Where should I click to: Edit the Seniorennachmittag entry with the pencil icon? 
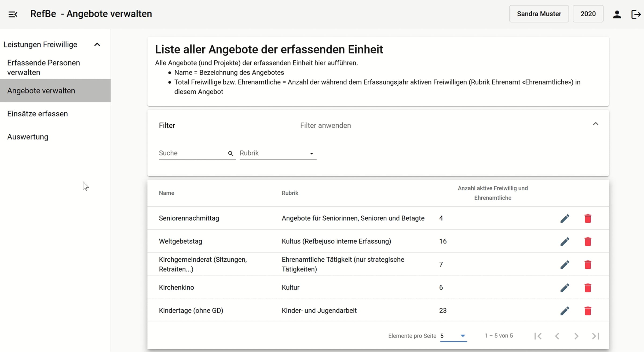(565, 218)
